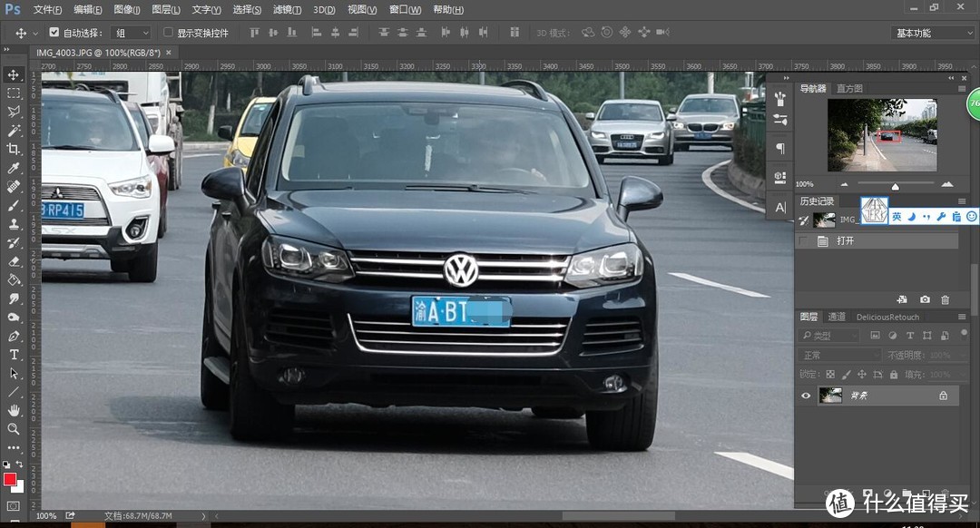The image size is (980, 528).
Task: Select the Zoom magnifier tool
Action: (x=13, y=428)
